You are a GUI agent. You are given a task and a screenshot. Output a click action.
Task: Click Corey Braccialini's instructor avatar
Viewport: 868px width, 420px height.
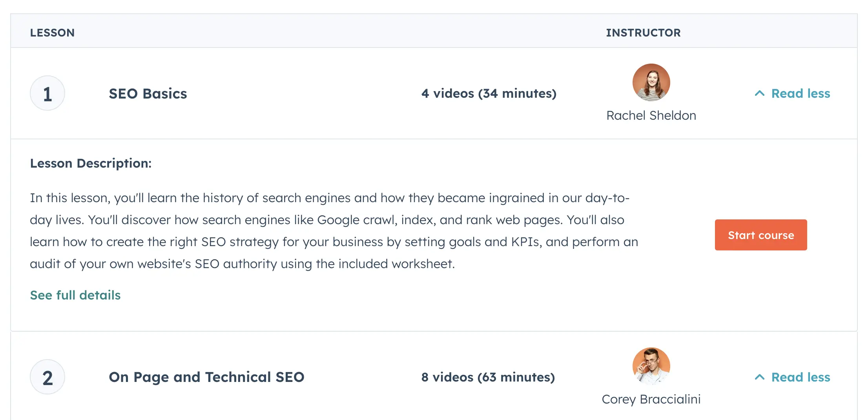pos(651,366)
